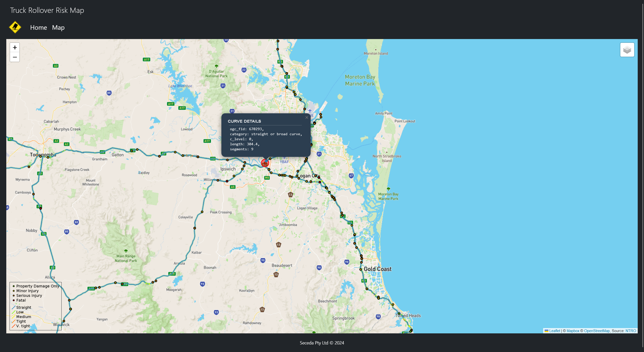The width and height of the screenshot is (644, 352).
Task: Open the map layers control
Action: tap(627, 50)
